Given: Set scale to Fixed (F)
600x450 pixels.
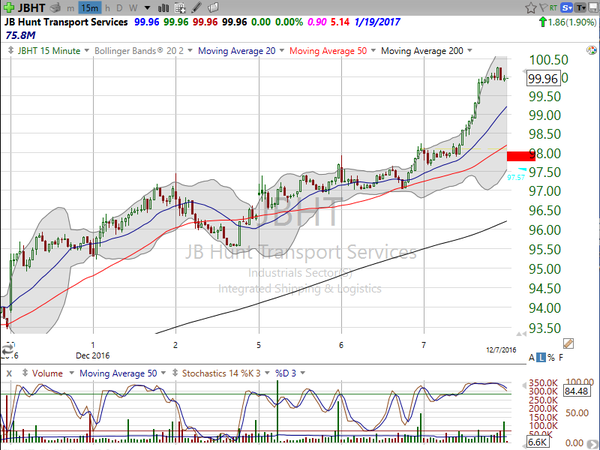Looking at the screenshot, I should [x=561, y=357].
